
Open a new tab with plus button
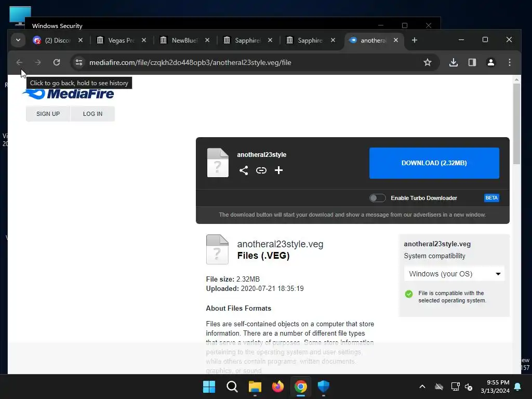pyautogui.click(x=414, y=40)
